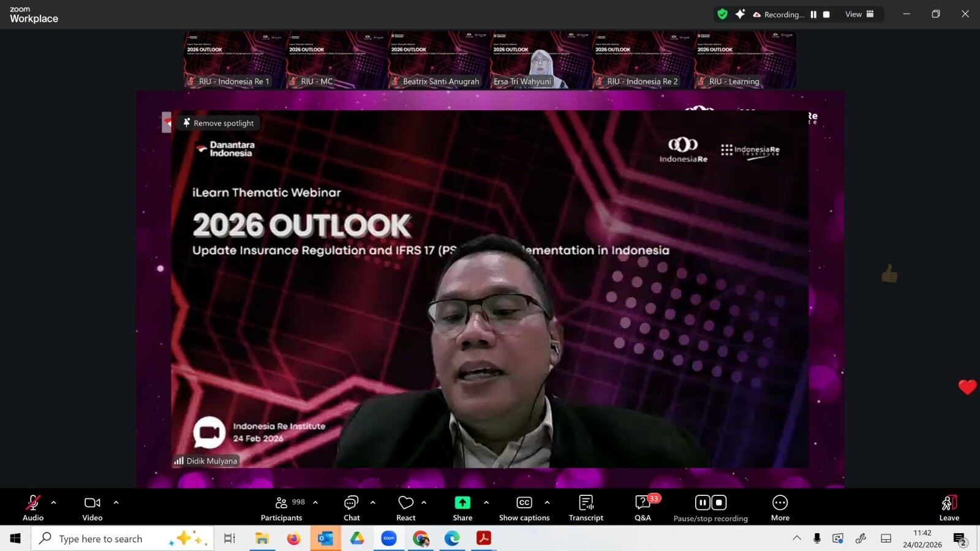Leave the meeting
Screen dimensions: 980x551
click(949, 508)
